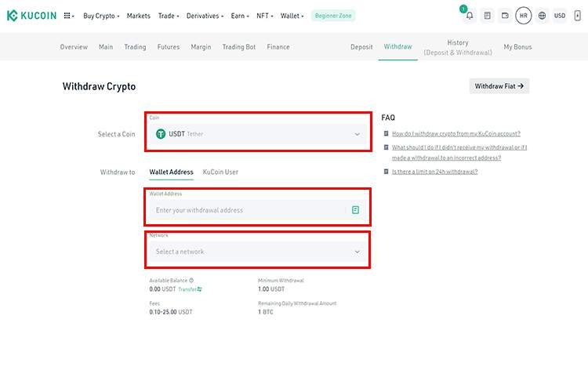Viewport: 588px width, 392px height.
Task: Open the orders document icon in header
Action: [487, 16]
